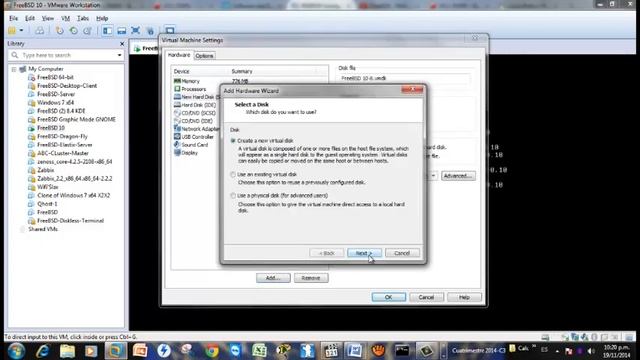Image resolution: width=640 pixels, height=360 pixels.
Task: Click the thumbnail bar toolbar icon
Action: click(122, 31)
